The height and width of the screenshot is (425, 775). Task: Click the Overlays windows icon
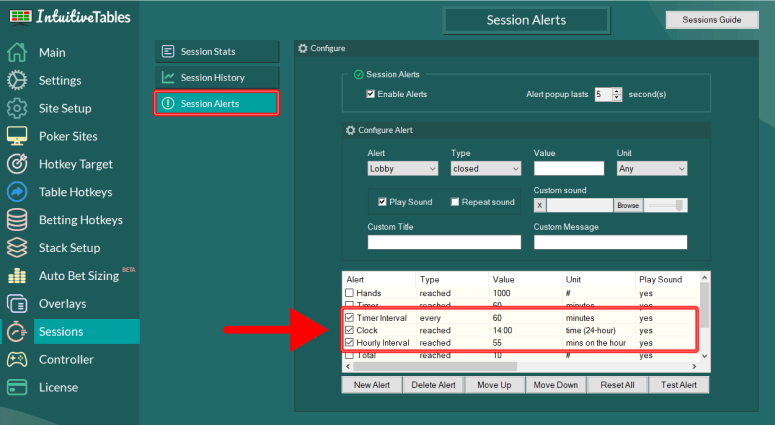17,303
